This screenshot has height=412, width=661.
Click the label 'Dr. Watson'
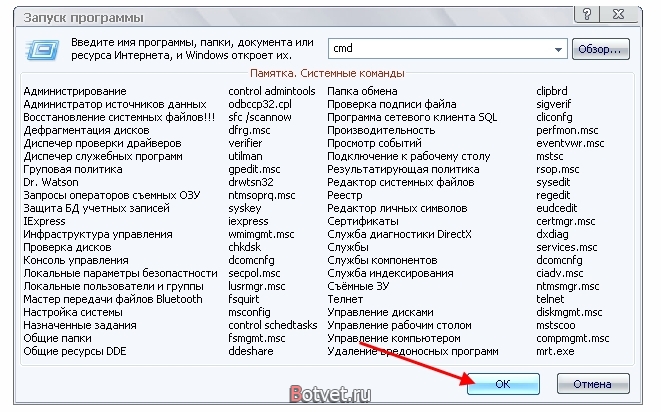click(x=51, y=182)
